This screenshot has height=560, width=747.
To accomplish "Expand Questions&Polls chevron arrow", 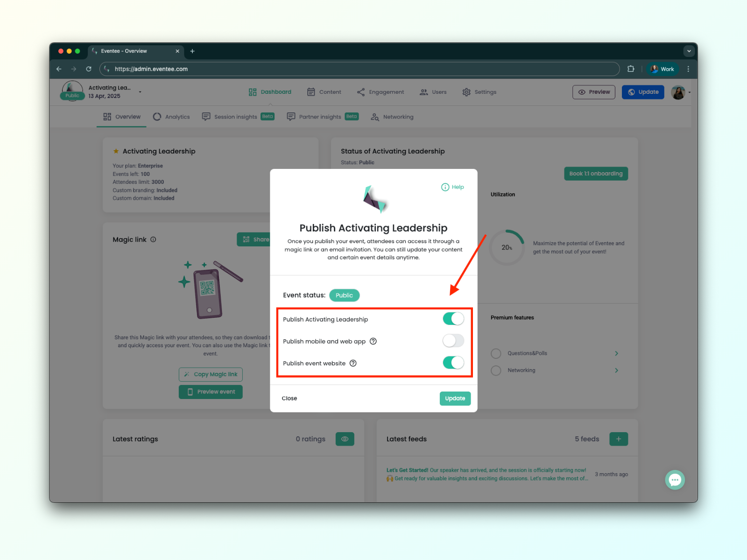I will click(616, 353).
